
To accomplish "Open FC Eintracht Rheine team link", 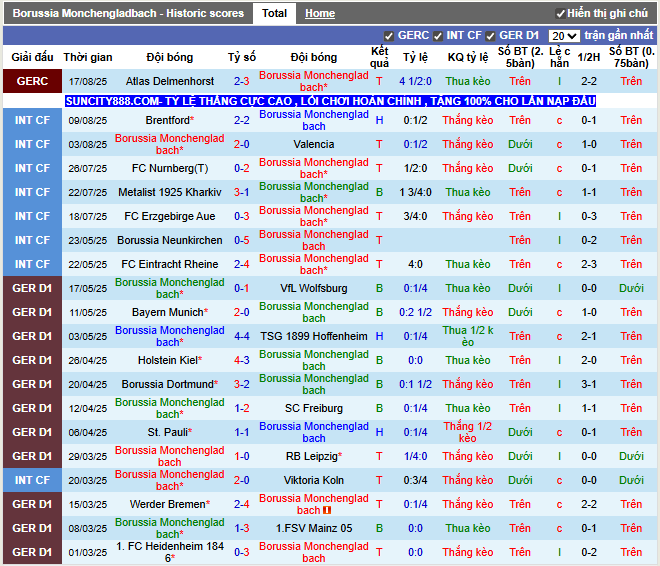I will [x=170, y=264].
